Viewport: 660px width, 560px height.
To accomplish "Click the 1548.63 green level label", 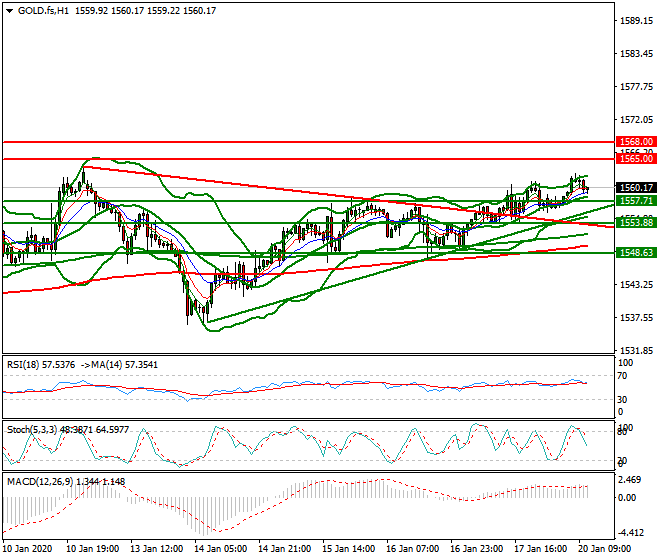I will 636,253.
